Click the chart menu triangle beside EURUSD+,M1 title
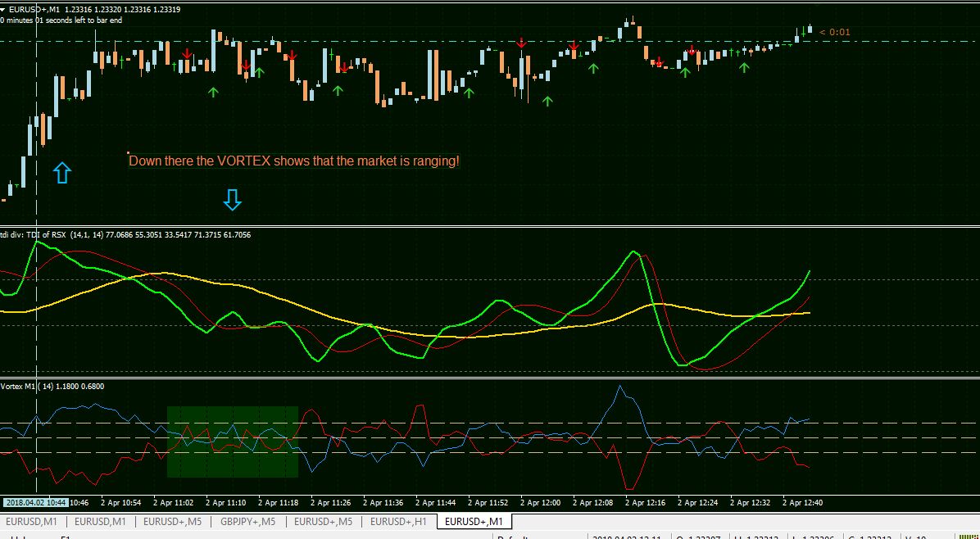Viewport: 980px width, 539px height. (x=2, y=10)
